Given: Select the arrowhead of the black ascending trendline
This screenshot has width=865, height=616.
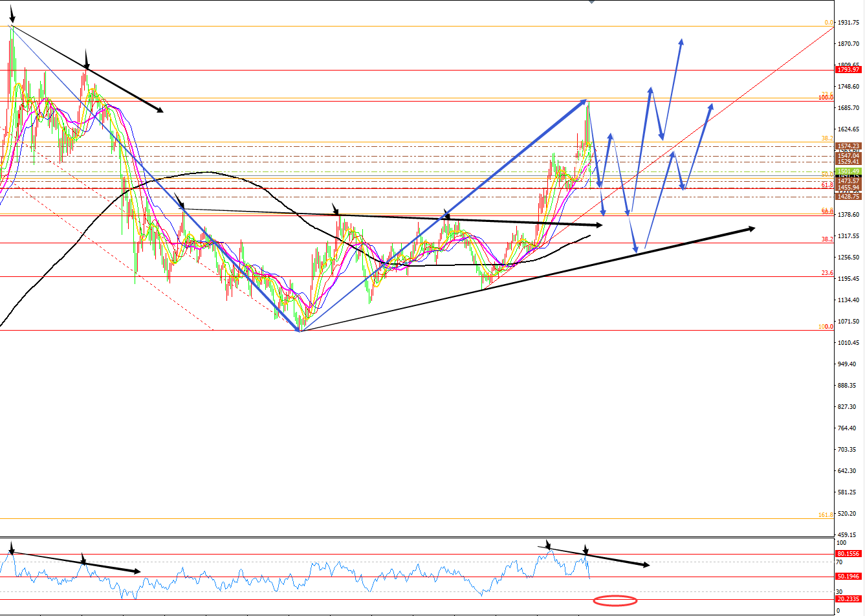Looking at the screenshot, I should pos(750,228).
